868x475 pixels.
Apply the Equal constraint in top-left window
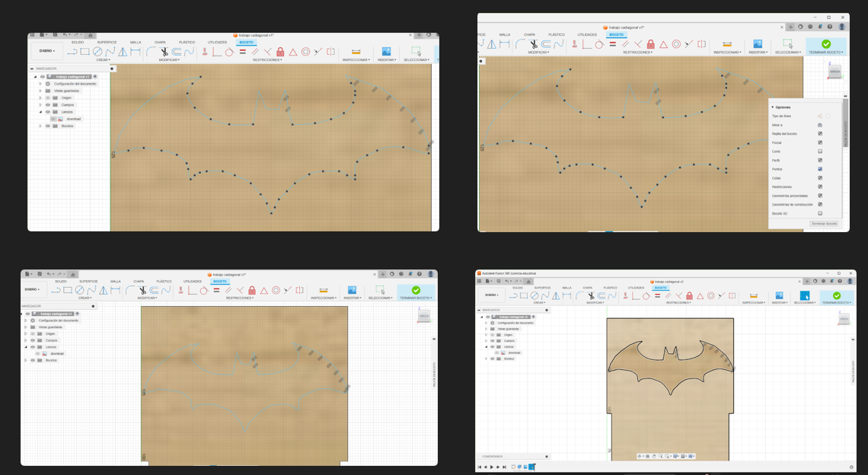242,52
